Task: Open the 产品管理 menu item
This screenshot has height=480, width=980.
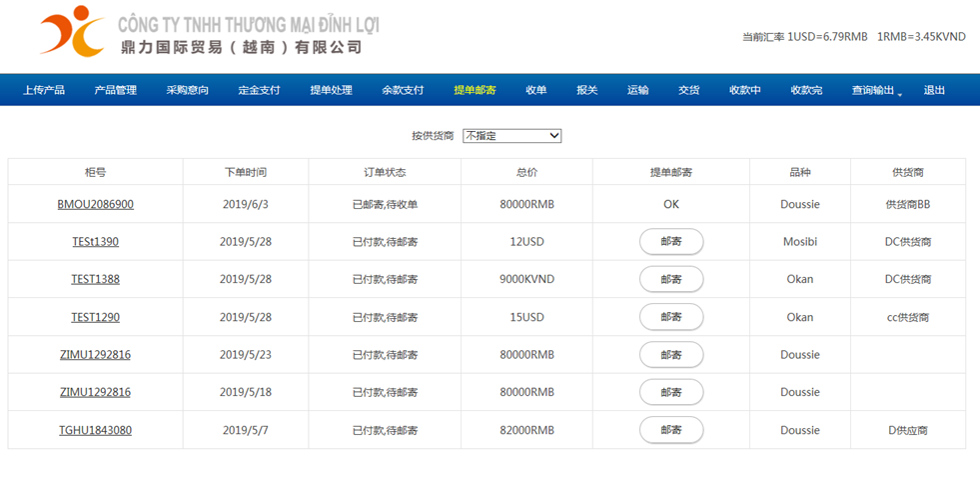Action: coord(116,90)
